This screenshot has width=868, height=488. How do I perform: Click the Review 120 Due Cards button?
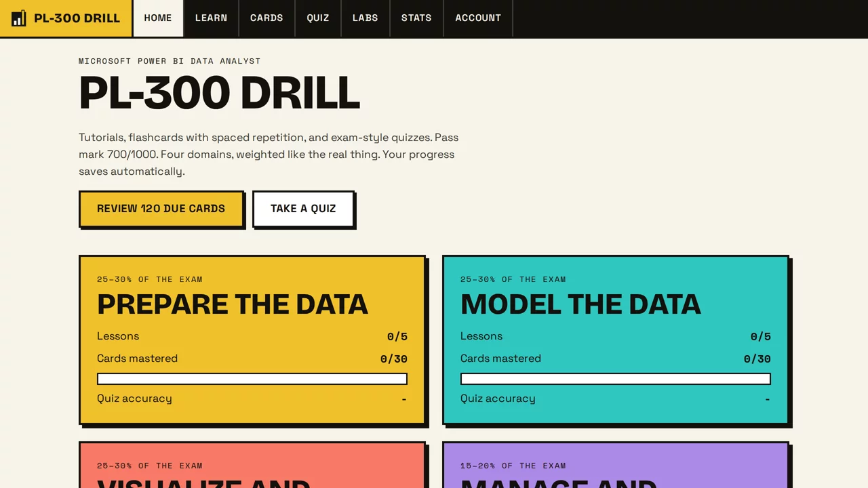coord(161,209)
